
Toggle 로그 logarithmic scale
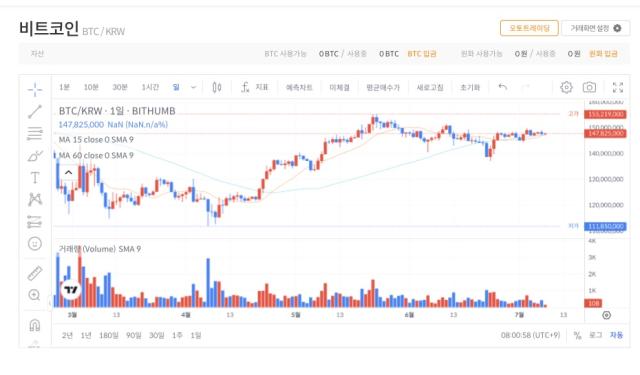[x=596, y=335]
